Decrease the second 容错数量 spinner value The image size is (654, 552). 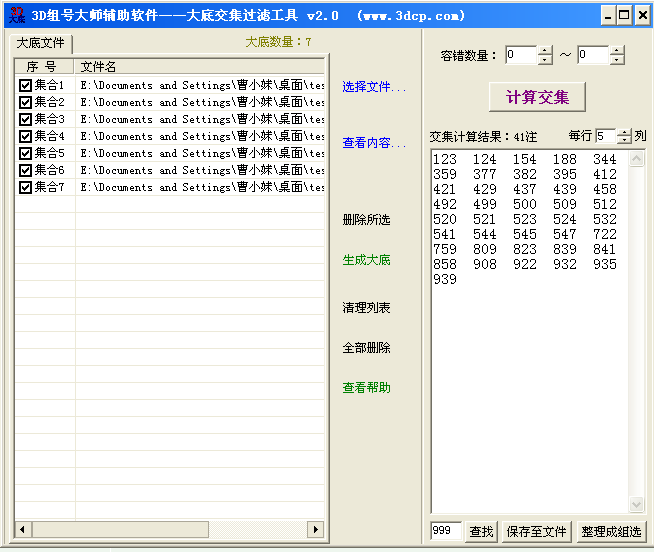pos(616,60)
